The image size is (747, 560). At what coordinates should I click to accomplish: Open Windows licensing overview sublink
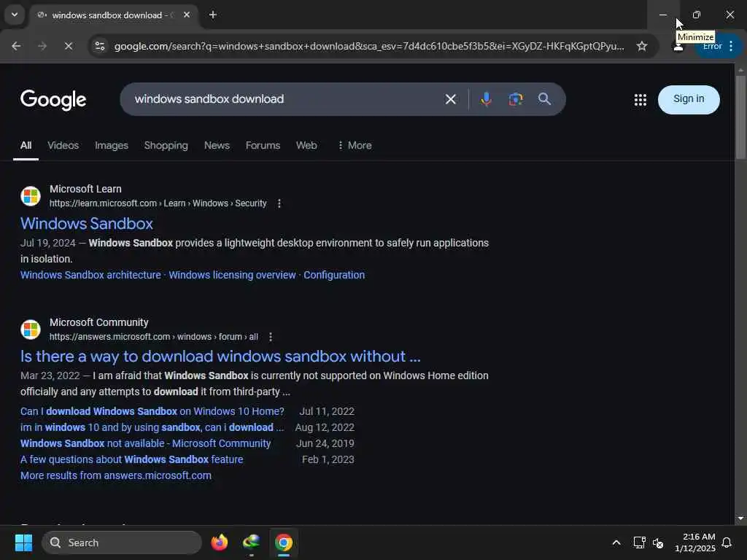coord(232,275)
